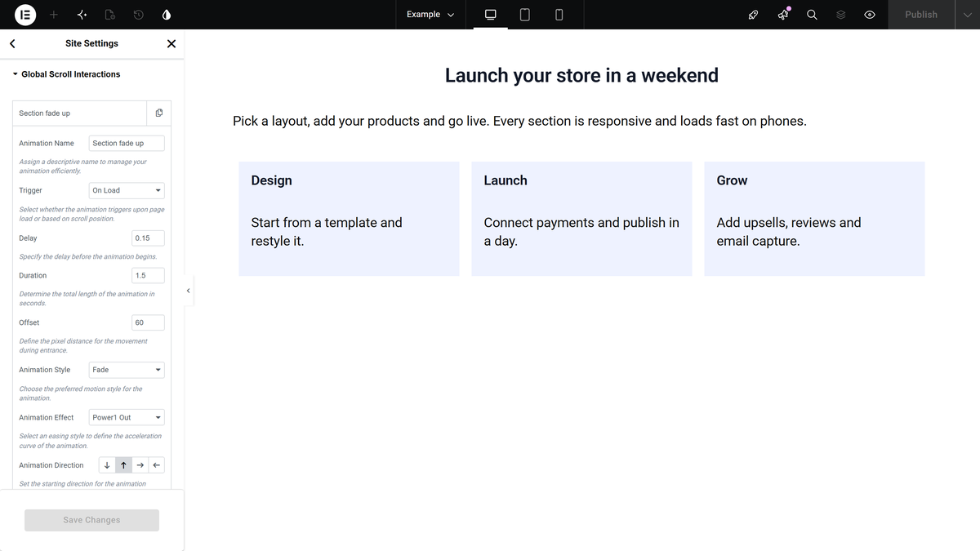The height and width of the screenshot is (551, 980).
Task: Click the Offset value field
Action: tap(148, 322)
